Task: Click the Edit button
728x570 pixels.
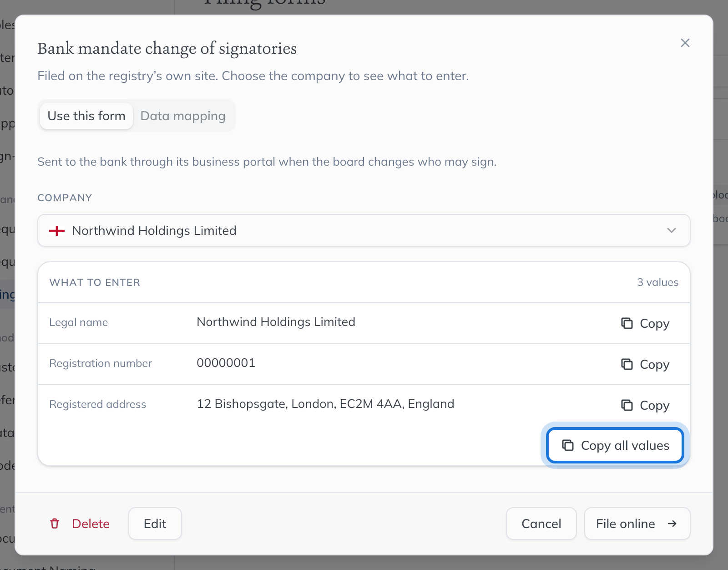Action: pyautogui.click(x=155, y=524)
